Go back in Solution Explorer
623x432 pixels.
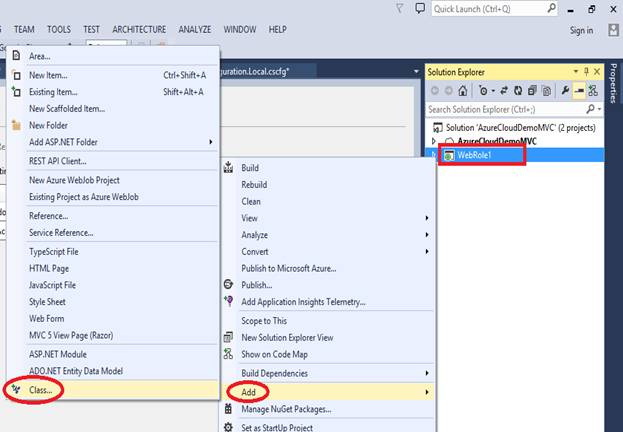click(x=435, y=91)
